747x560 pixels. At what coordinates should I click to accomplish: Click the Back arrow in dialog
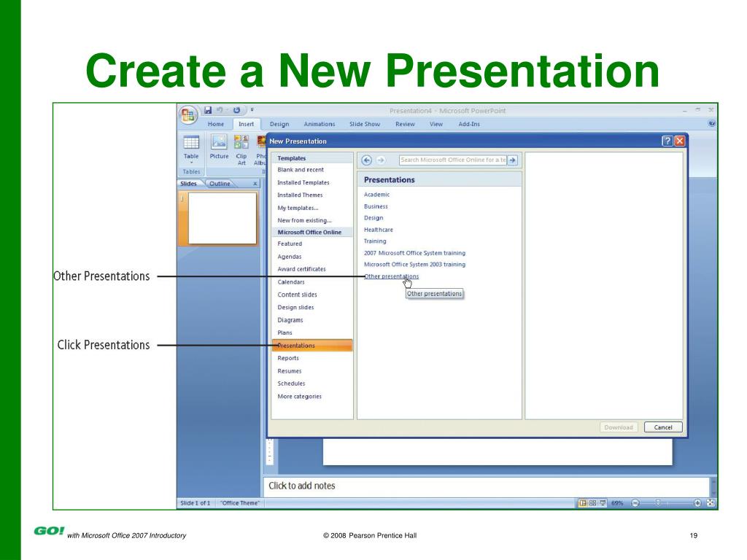click(x=366, y=160)
